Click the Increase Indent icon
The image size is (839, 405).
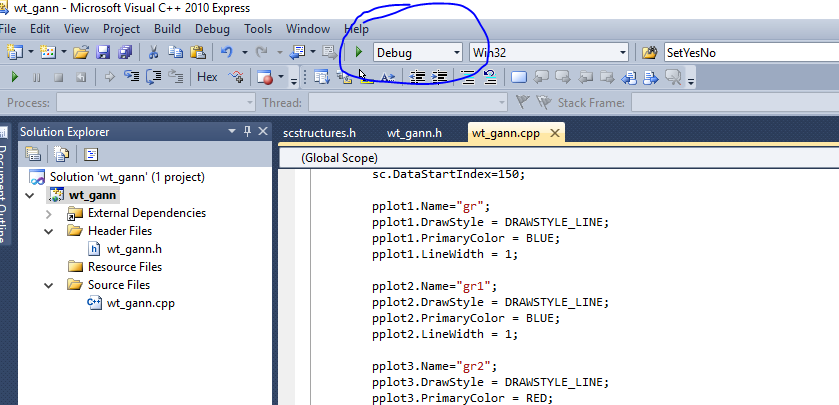(439, 77)
